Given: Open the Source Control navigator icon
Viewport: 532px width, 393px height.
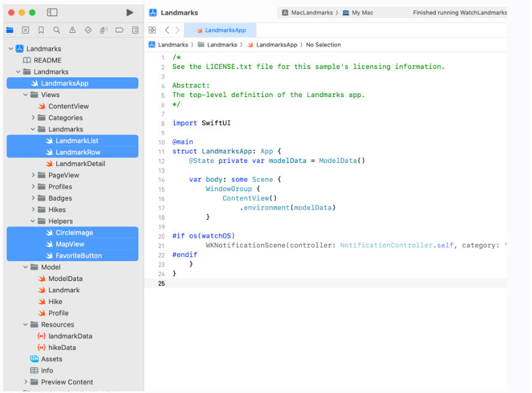Looking at the screenshot, I should coord(25,30).
